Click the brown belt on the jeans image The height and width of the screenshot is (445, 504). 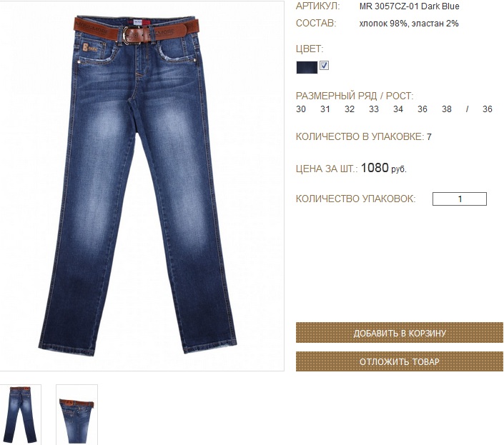137,30
